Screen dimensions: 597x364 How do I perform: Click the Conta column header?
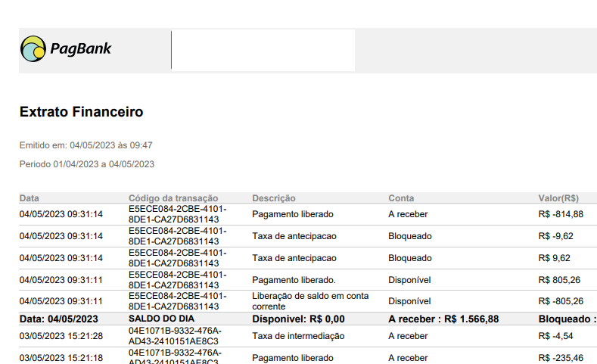click(x=401, y=198)
